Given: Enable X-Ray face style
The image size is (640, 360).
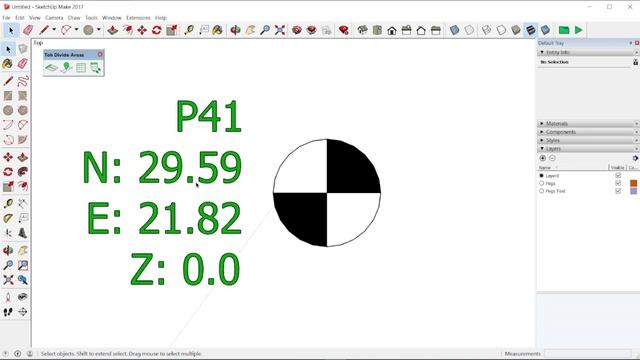Looking at the screenshot, I should (x=454, y=30).
